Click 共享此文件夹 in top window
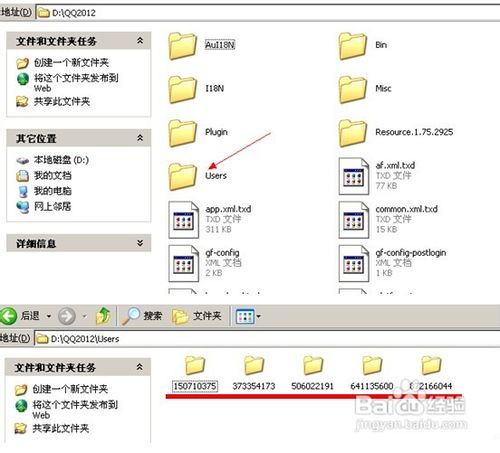 tap(62, 101)
